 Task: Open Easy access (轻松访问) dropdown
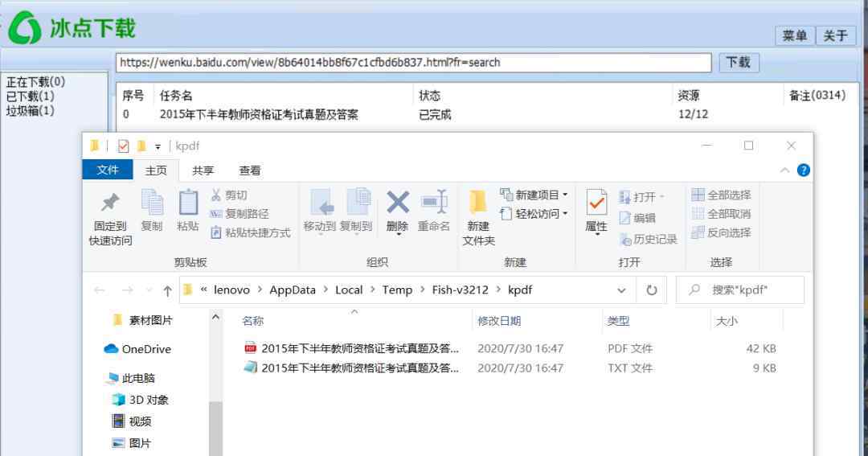(534, 214)
